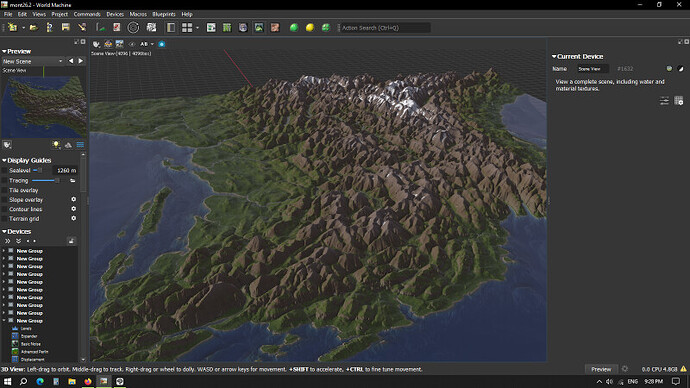Open Slope overlay settings gear
Viewport: 690px width, 388px height.
[x=73, y=199]
